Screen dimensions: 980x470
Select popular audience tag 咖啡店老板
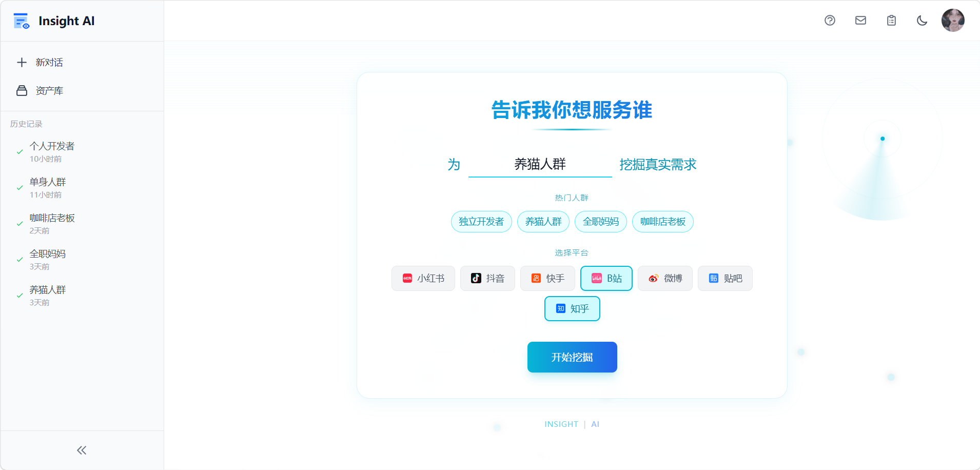pyautogui.click(x=663, y=222)
